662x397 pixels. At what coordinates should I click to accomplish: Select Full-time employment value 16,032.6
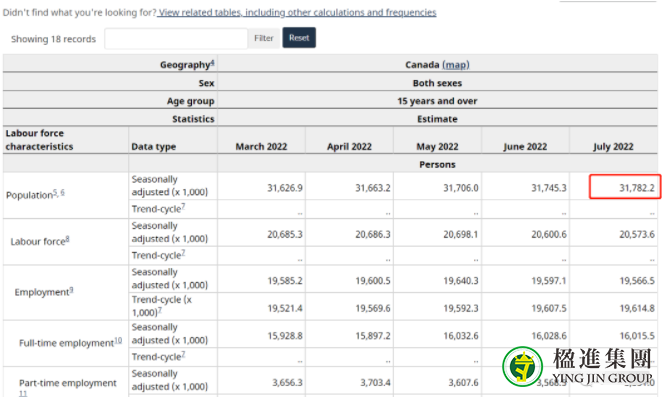pyautogui.click(x=461, y=336)
